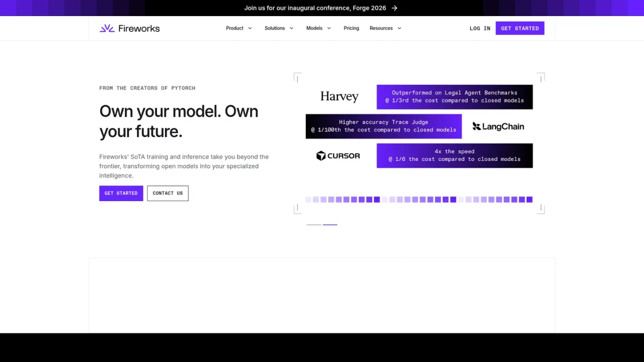Select the purple active carousel indicator
644x362 pixels.
click(x=330, y=224)
